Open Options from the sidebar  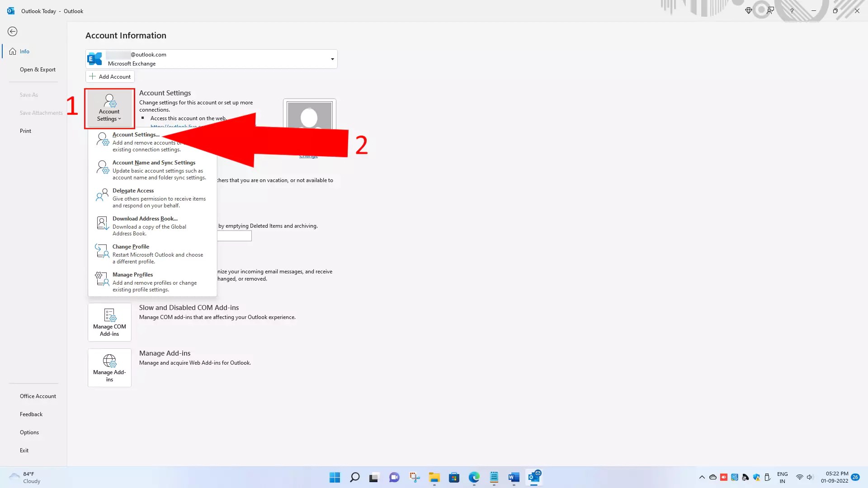(x=29, y=432)
